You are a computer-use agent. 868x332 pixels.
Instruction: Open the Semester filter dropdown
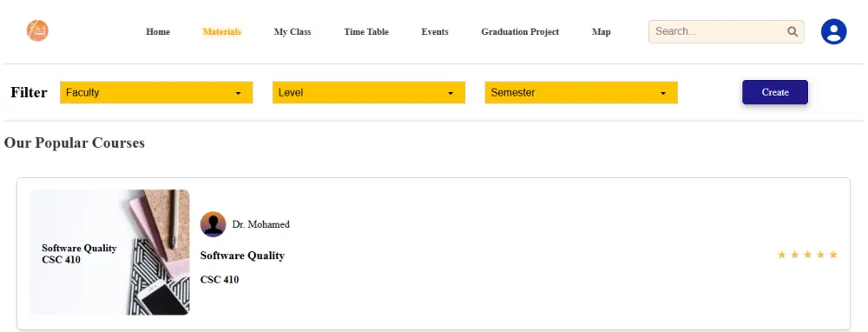pos(582,93)
